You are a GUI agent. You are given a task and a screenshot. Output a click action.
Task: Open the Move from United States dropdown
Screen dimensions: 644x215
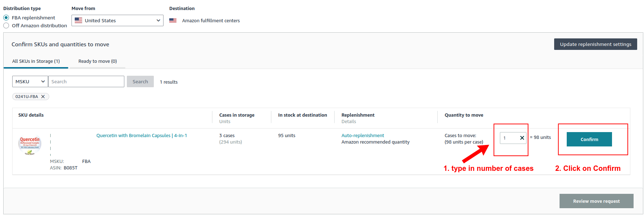(x=118, y=20)
